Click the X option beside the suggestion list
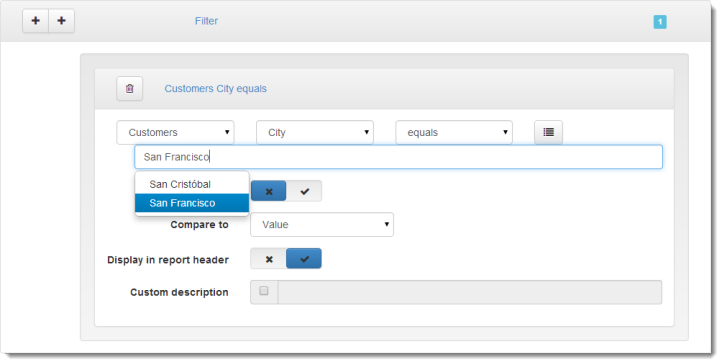Image resolution: width=722 pixels, height=364 pixels. (269, 191)
